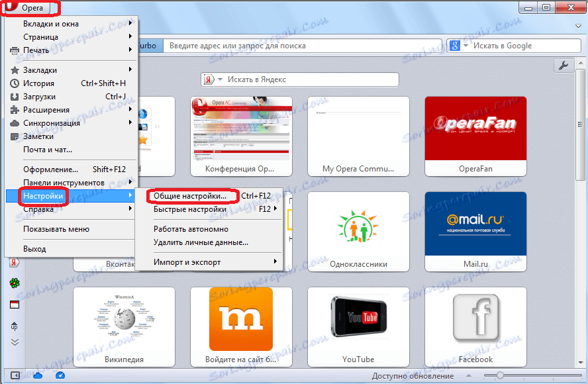The width and height of the screenshot is (588, 384).
Task: Open the Страница submenu
Action: click(72, 37)
